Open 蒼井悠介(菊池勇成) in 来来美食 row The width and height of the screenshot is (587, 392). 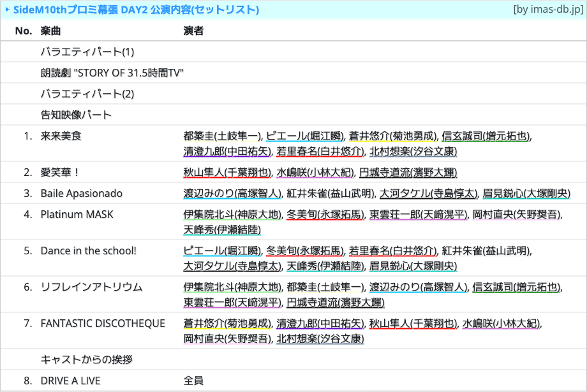coord(393,136)
